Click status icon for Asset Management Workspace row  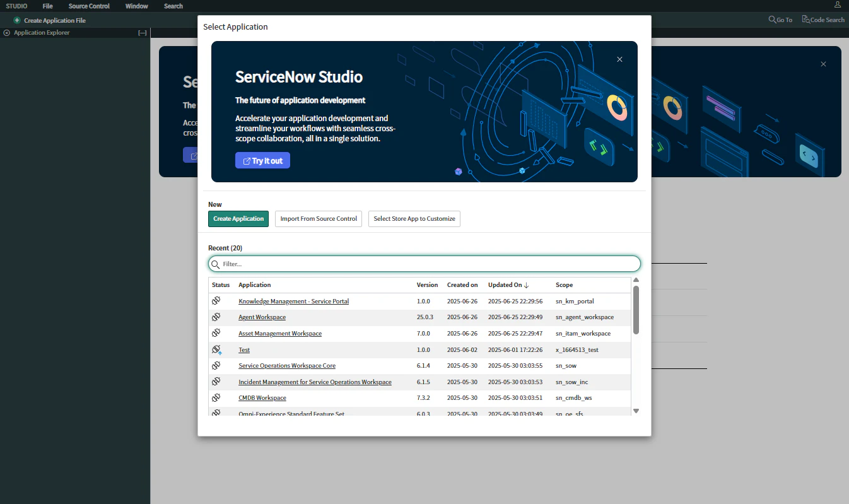coord(216,333)
